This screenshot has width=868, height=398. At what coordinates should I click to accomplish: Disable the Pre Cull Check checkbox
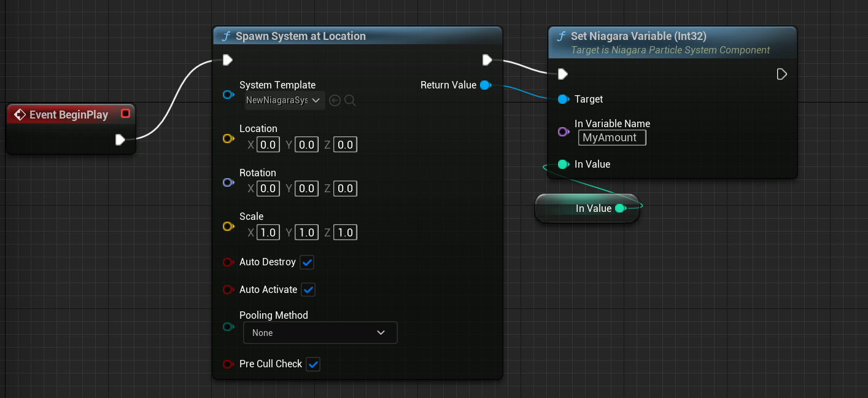pos(313,364)
